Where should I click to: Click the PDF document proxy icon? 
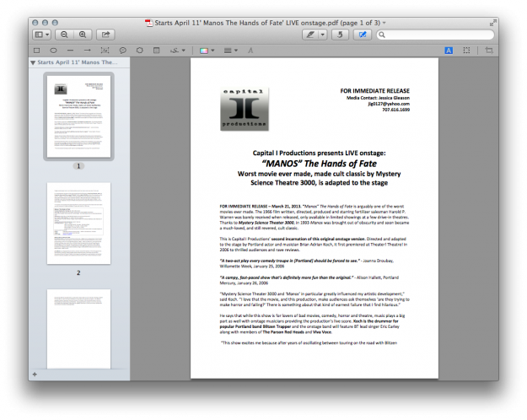pyautogui.click(x=148, y=23)
